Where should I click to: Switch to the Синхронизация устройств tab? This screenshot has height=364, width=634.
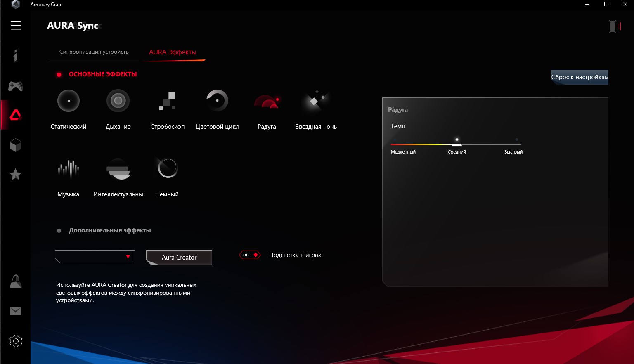[x=94, y=52]
